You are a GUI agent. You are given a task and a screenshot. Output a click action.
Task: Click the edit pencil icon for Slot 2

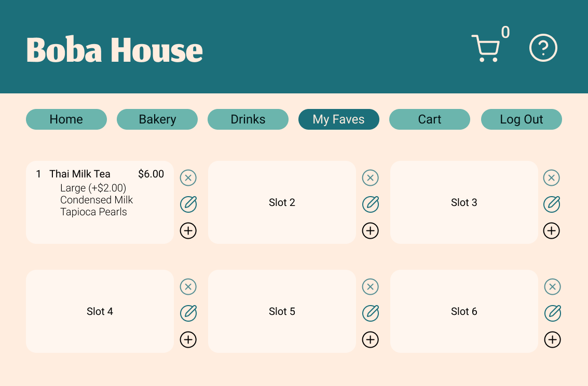click(x=370, y=204)
